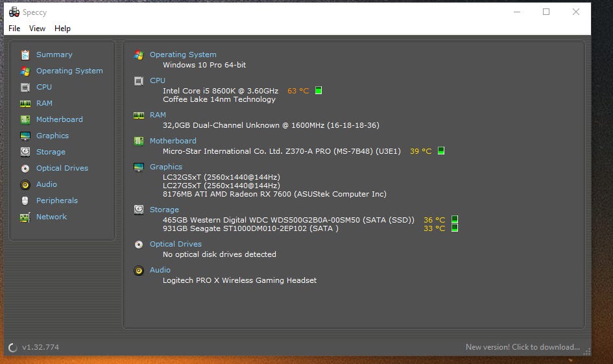Open the File menu
613x364 pixels.
tap(14, 29)
